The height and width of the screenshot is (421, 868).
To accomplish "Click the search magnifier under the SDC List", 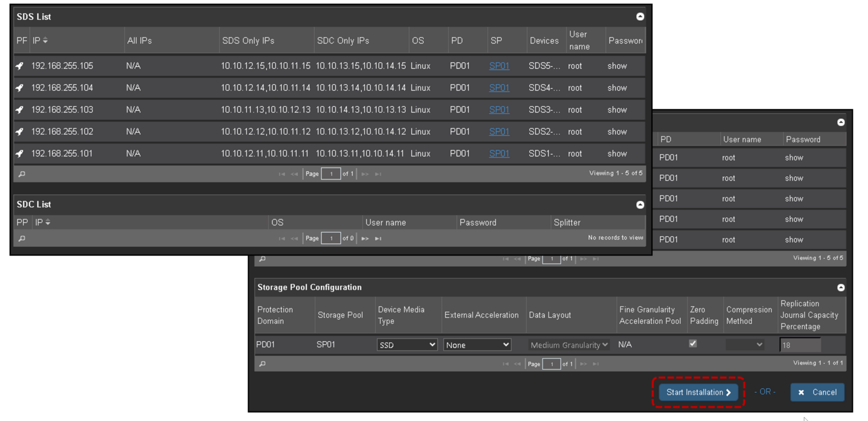I will pyautogui.click(x=20, y=238).
